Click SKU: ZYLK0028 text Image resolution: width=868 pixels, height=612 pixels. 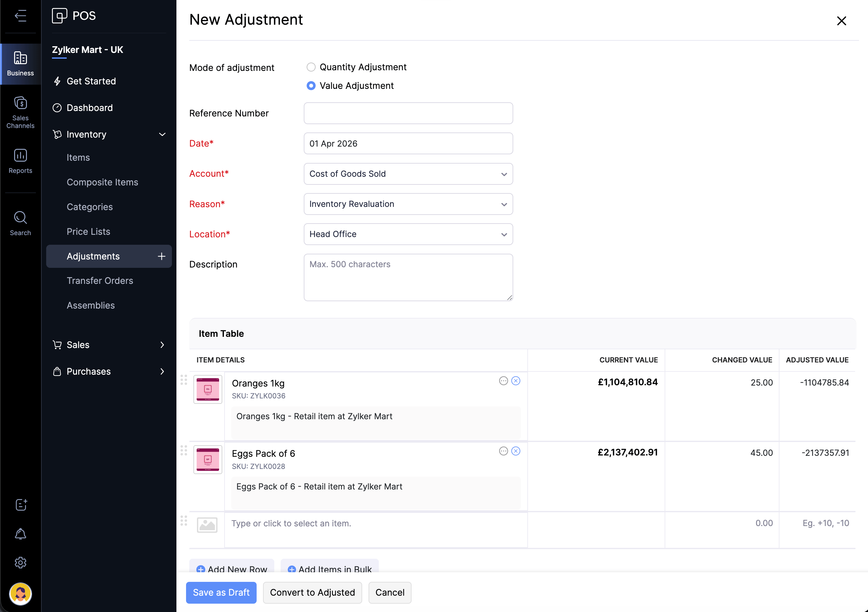pos(259,466)
